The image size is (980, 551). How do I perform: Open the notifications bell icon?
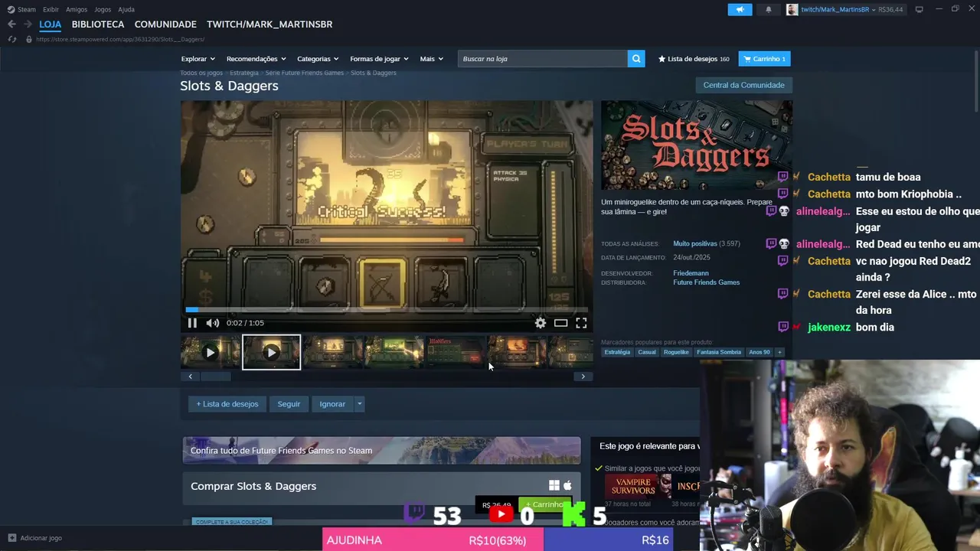[769, 9]
